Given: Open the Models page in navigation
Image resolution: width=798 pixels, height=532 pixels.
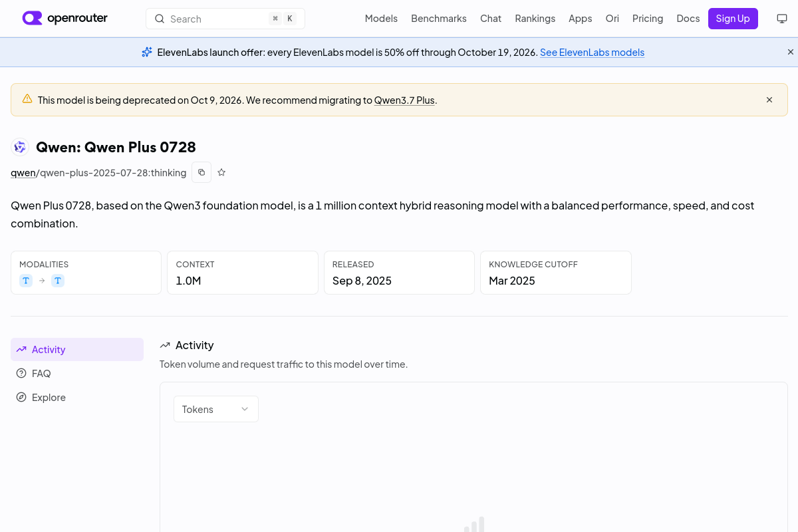Looking at the screenshot, I should 381,19.
